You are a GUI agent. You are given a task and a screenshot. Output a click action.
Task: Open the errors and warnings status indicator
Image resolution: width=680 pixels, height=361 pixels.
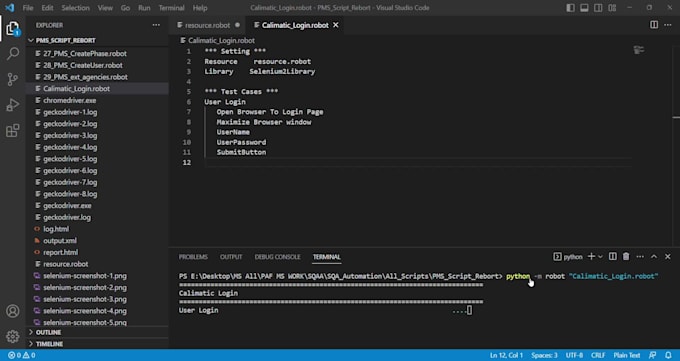22,355
